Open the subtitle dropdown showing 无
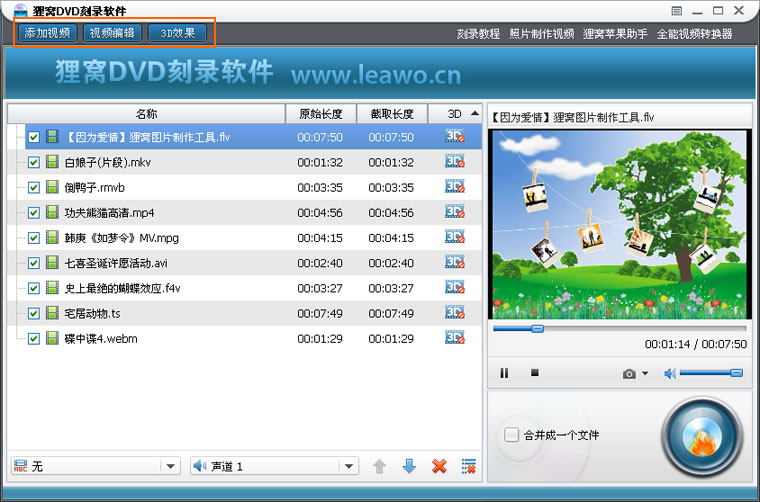The image size is (760, 502). coord(95,466)
